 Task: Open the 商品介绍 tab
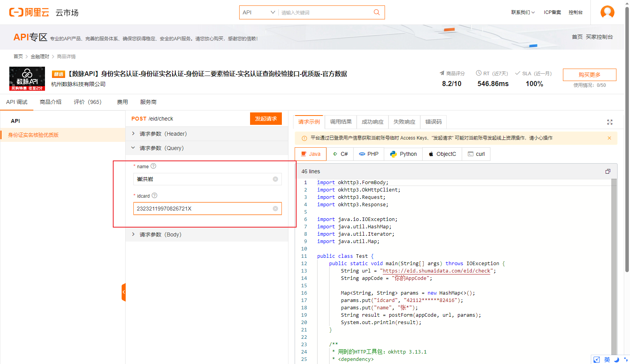tap(50, 102)
